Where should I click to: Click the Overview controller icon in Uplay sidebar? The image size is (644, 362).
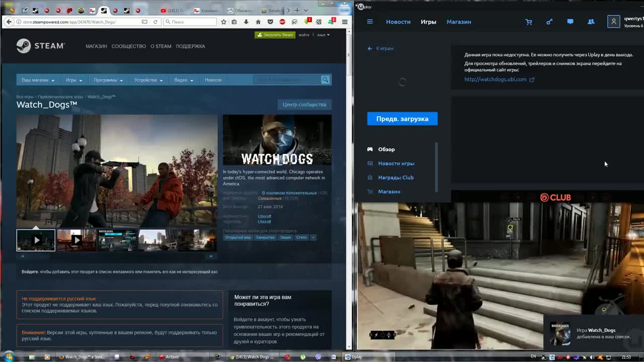[370, 149]
